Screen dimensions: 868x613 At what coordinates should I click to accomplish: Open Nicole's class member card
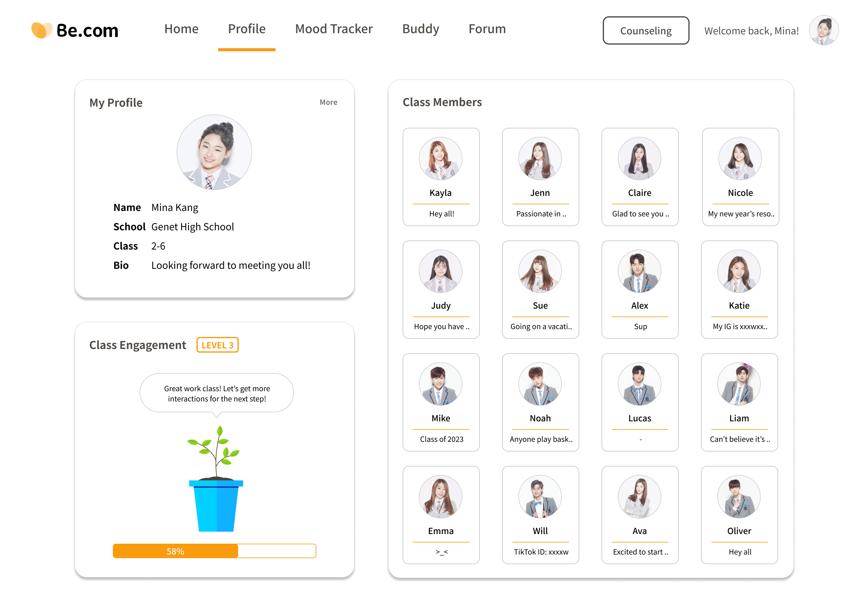click(x=740, y=177)
